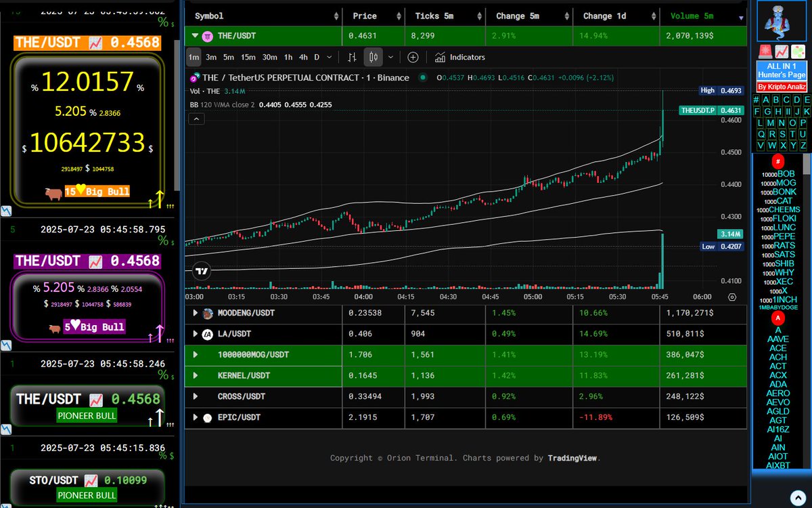The image size is (812, 508).
Task: Click the green bubbles heatmap icon
Action: click(797, 51)
